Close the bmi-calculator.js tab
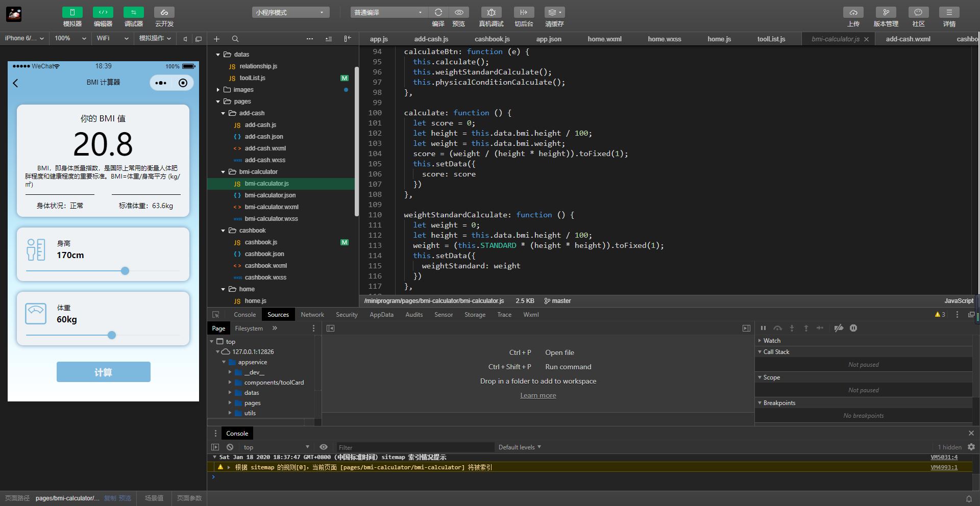Screen dimensions: 980x506 click(866, 39)
